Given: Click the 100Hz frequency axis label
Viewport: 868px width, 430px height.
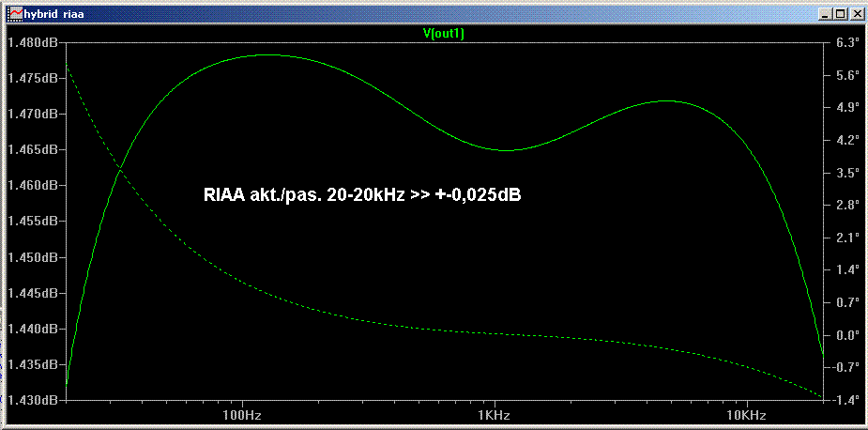Looking at the screenshot, I should 243,415.
